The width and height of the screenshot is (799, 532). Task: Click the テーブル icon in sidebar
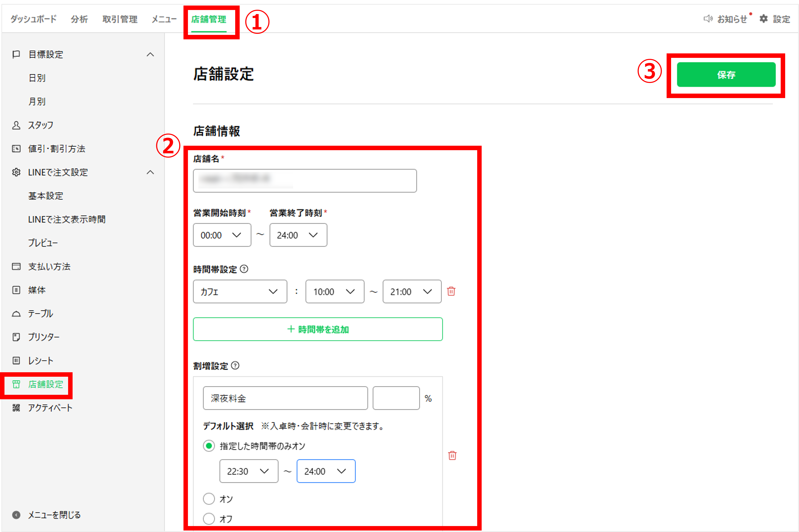point(16,314)
